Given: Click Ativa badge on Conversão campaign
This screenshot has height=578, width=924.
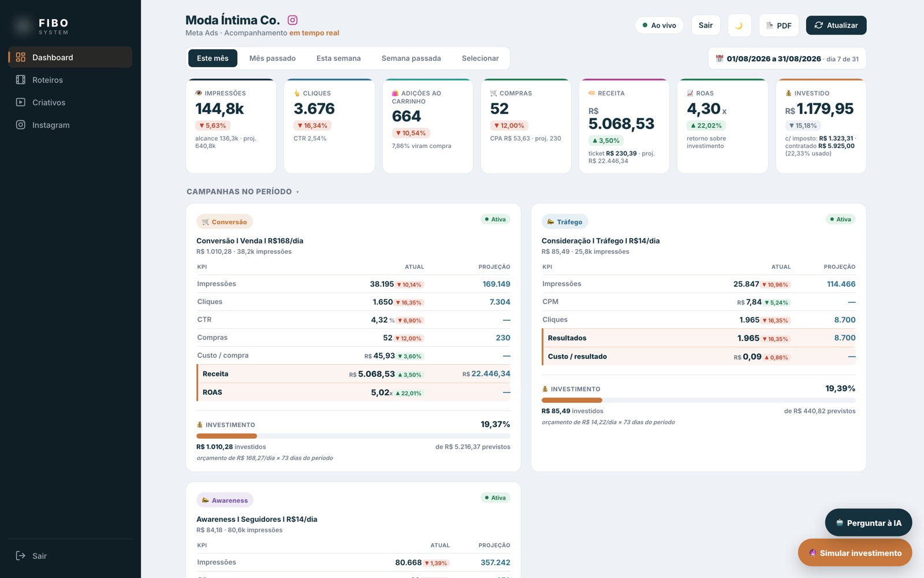Looking at the screenshot, I should pos(495,220).
